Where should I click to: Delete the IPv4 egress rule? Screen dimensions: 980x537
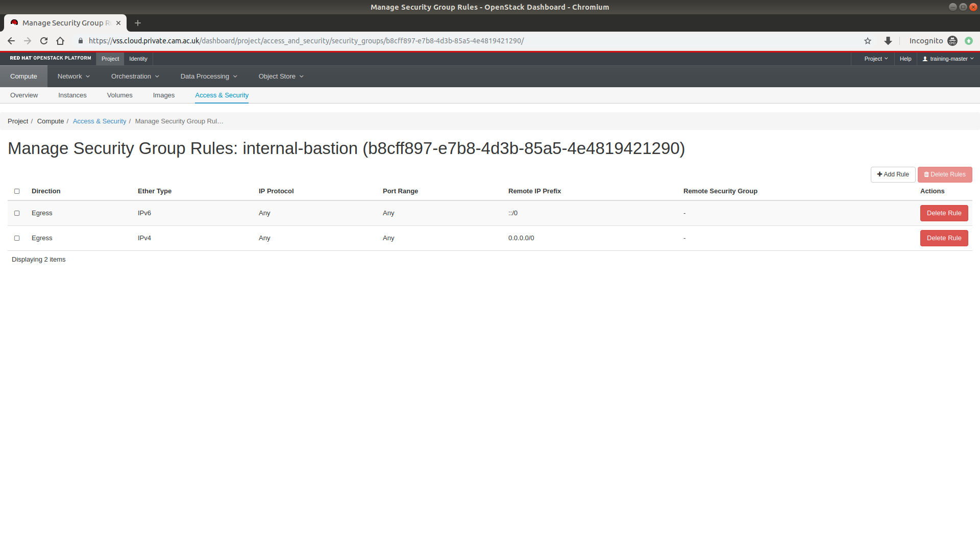pos(944,238)
